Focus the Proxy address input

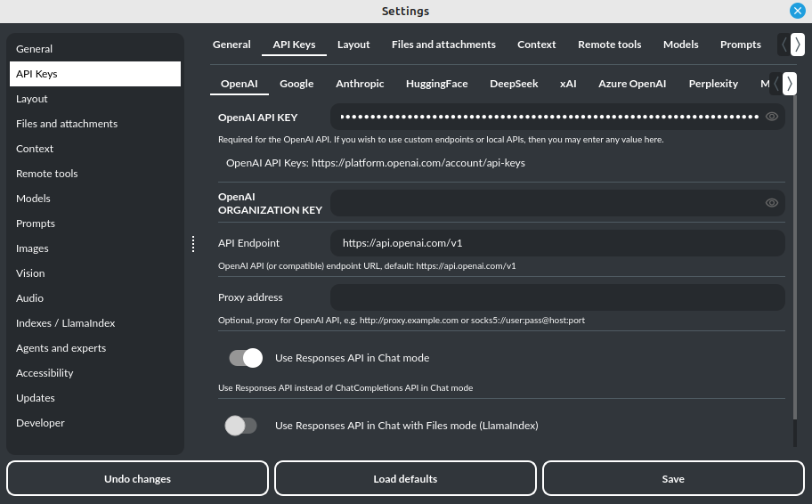pos(556,297)
